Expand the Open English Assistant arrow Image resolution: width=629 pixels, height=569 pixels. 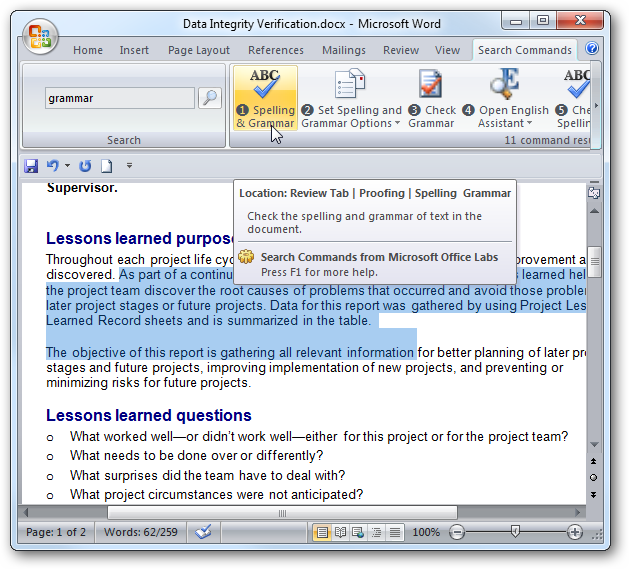pyautogui.click(x=529, y=123)
